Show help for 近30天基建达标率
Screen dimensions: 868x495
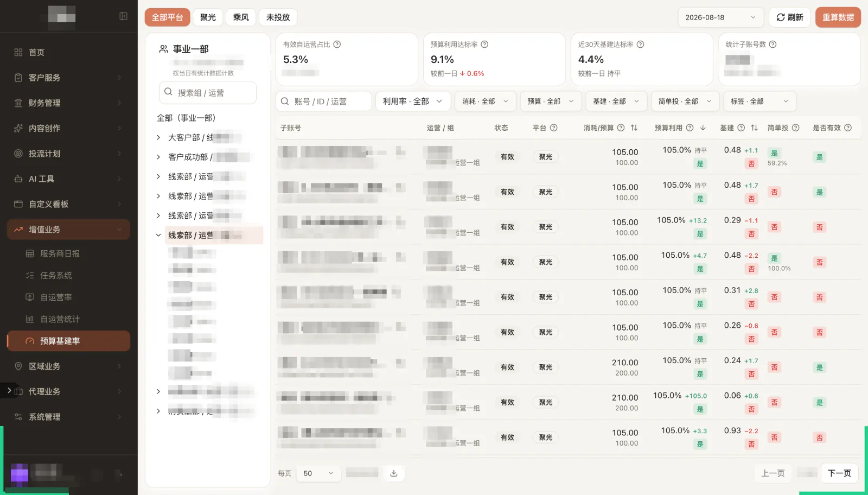click(x=640, y=45)
